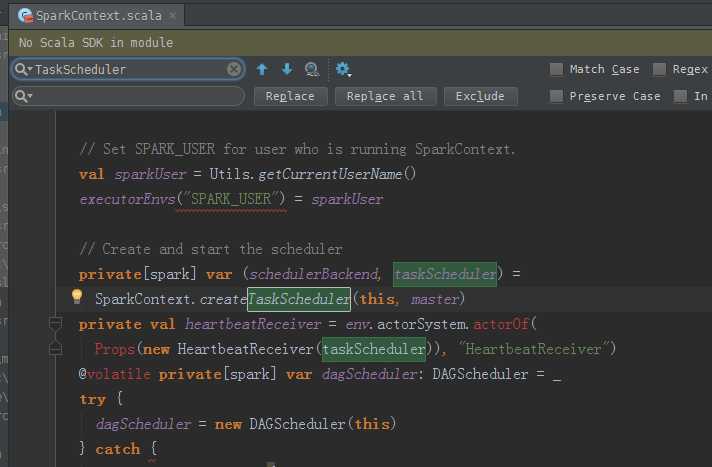Focus the search field containing TaskScheduler
This screenshot has width=712, height=467.
pos(129,69)
